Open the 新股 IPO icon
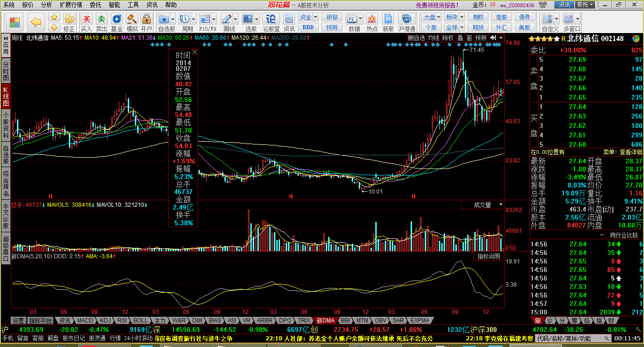644x347 pixels. point(388,19)
